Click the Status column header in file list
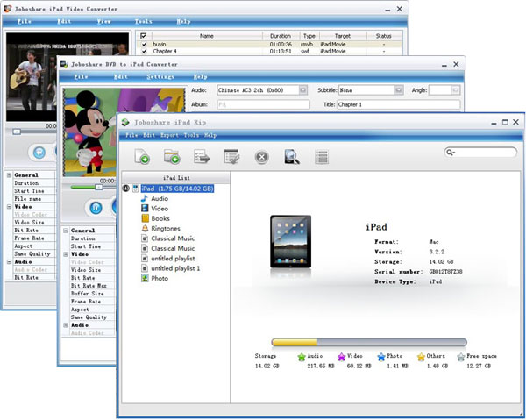The width and height of the screenshot is (526, 420). [x=384, y=36]
